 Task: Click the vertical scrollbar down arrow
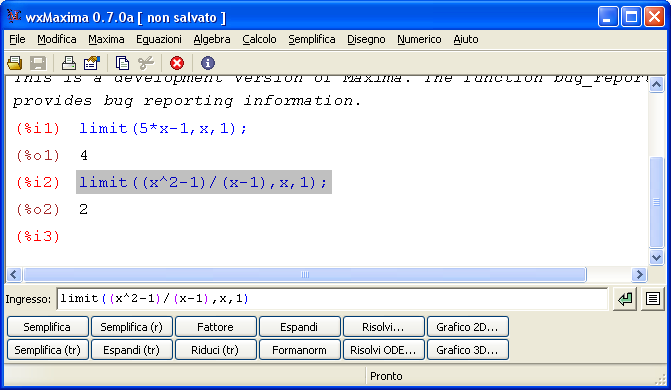656,257
